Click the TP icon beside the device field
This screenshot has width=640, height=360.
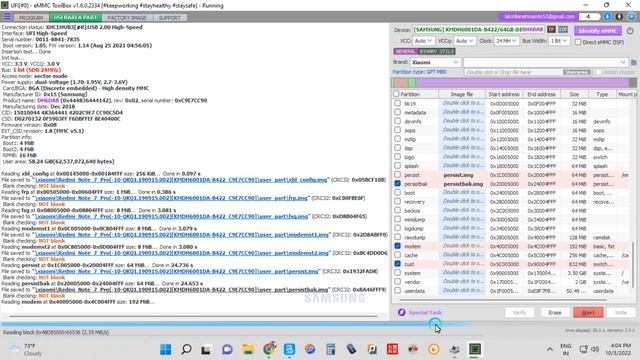tap(551, 30)
